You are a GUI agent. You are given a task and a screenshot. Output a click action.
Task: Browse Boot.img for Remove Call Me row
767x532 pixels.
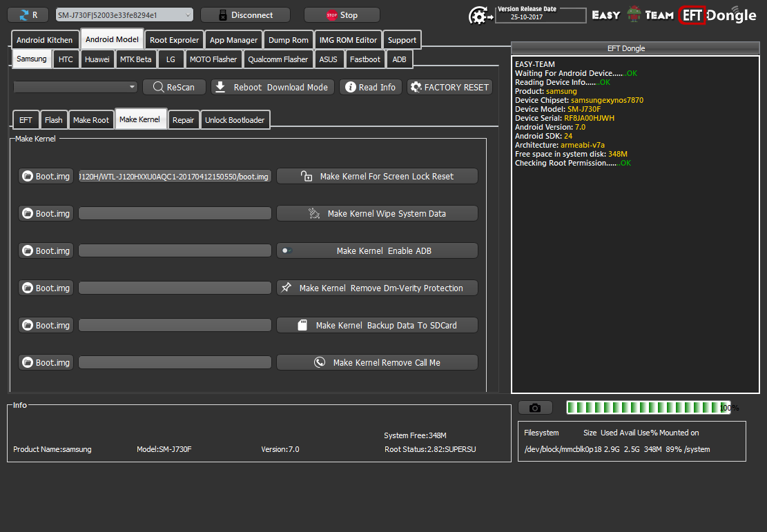pos(46,362)
